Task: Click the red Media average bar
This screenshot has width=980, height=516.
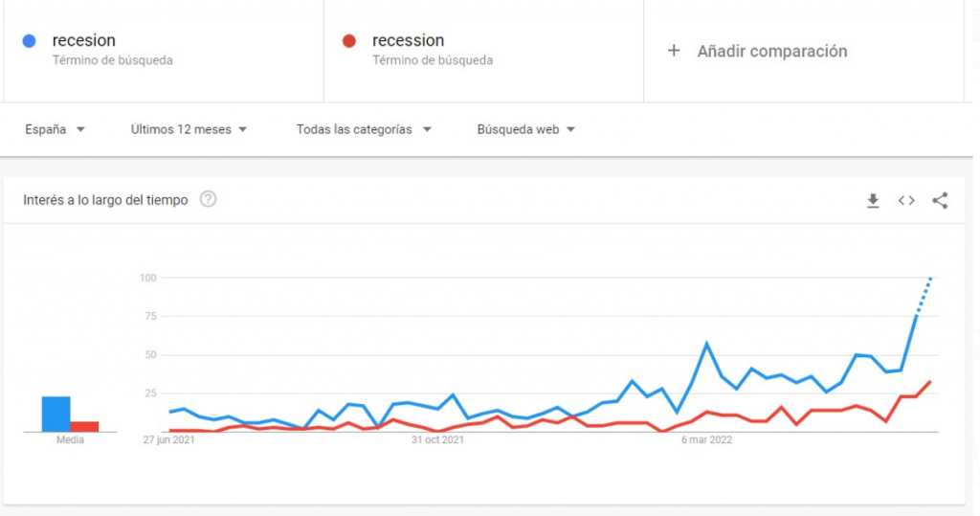Action: click(84, 427)
